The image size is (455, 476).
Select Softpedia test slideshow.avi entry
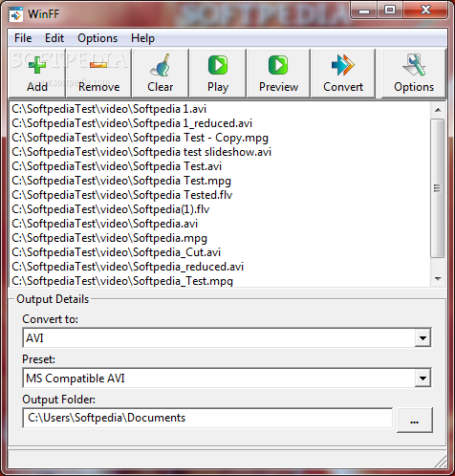[141, 152]
